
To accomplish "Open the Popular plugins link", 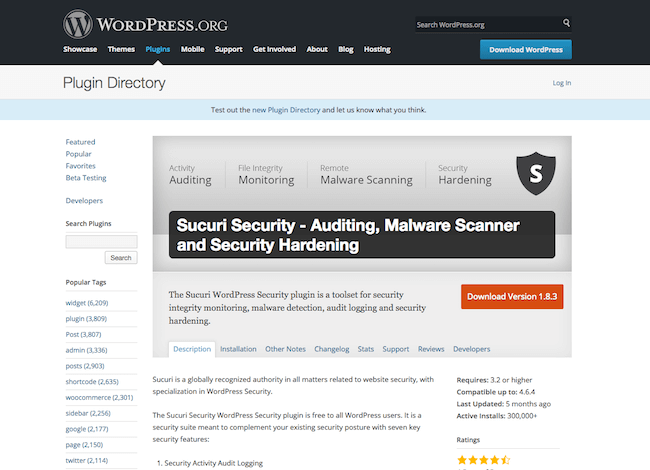I will 78,154.
